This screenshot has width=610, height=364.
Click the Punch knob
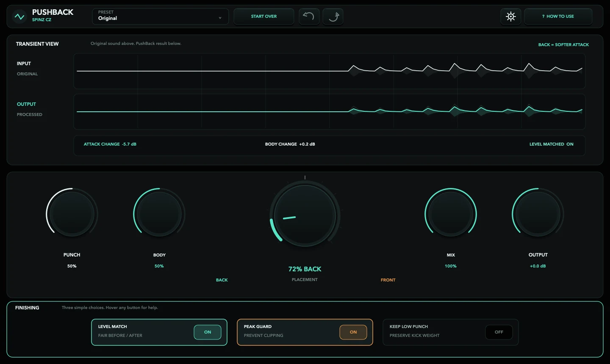pos(72,213)
